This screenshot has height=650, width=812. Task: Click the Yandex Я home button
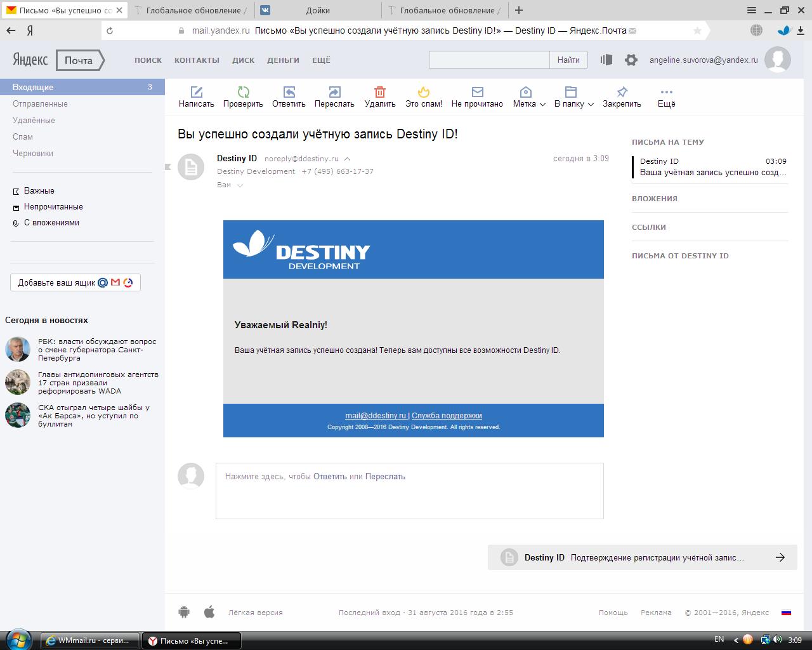pos(30,30)
